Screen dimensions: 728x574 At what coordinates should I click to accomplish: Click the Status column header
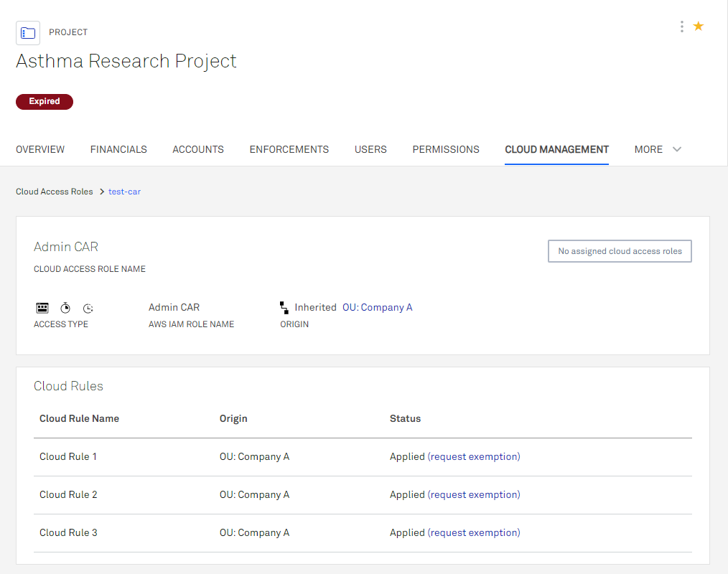(406, 418)
